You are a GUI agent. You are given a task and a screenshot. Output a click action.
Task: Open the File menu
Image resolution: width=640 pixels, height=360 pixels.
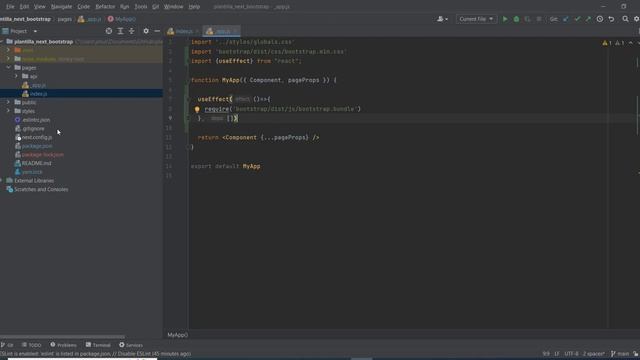coord(10,7)
